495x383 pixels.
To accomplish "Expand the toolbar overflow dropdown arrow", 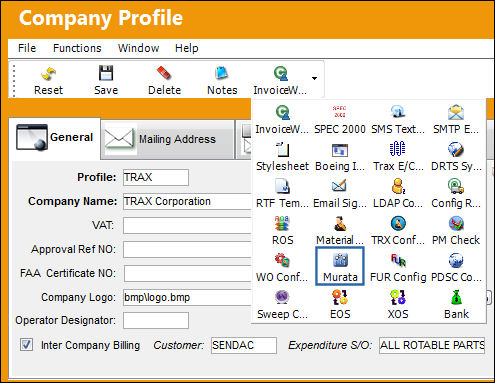I will coord(314,79).
